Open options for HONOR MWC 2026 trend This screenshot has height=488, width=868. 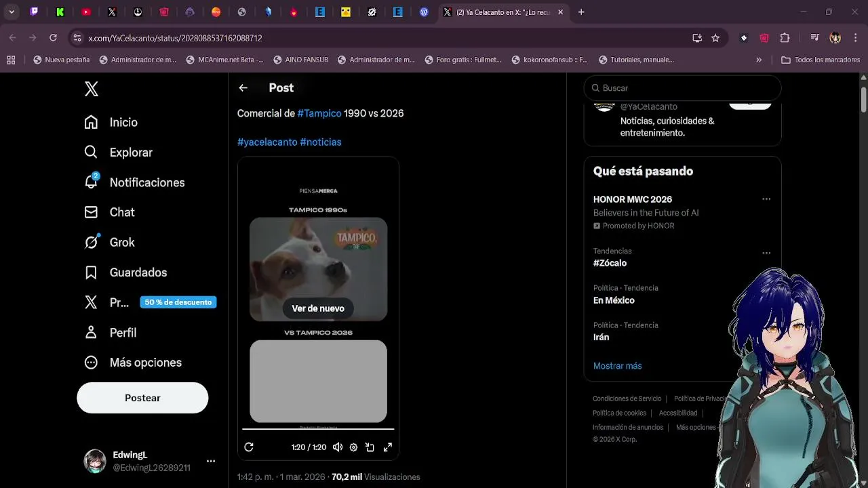(766, 199)
